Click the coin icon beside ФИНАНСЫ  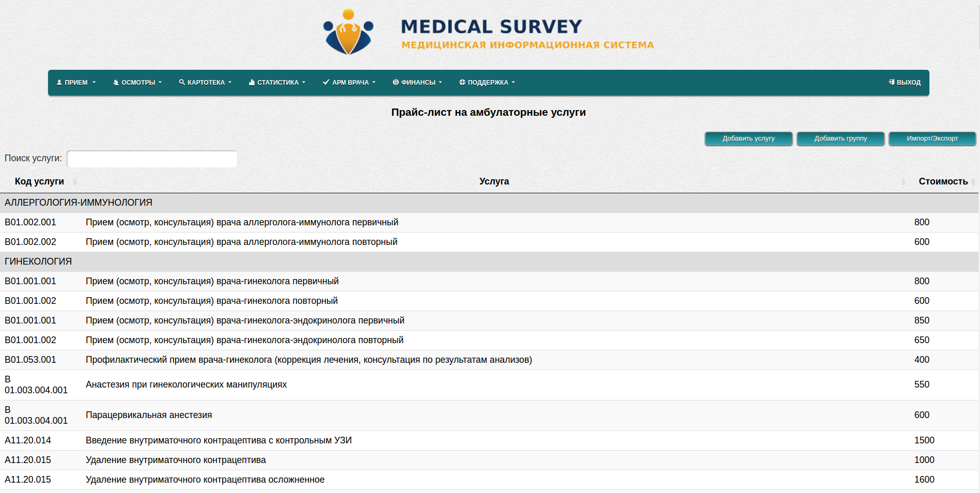point(396,83)
